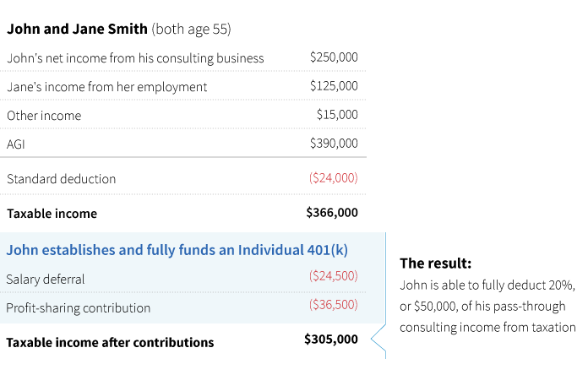Select the $125,000 employment income value
The image size is (588, 375).
click(334, 86)
